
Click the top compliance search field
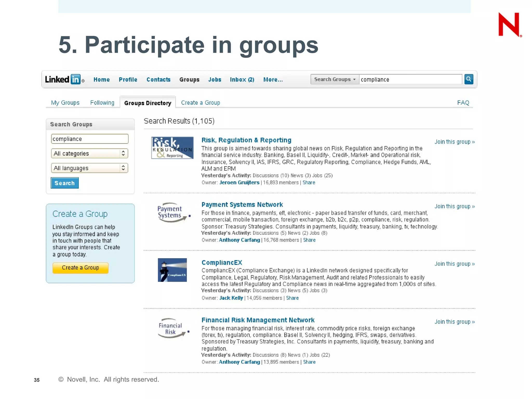coord(410,79)
